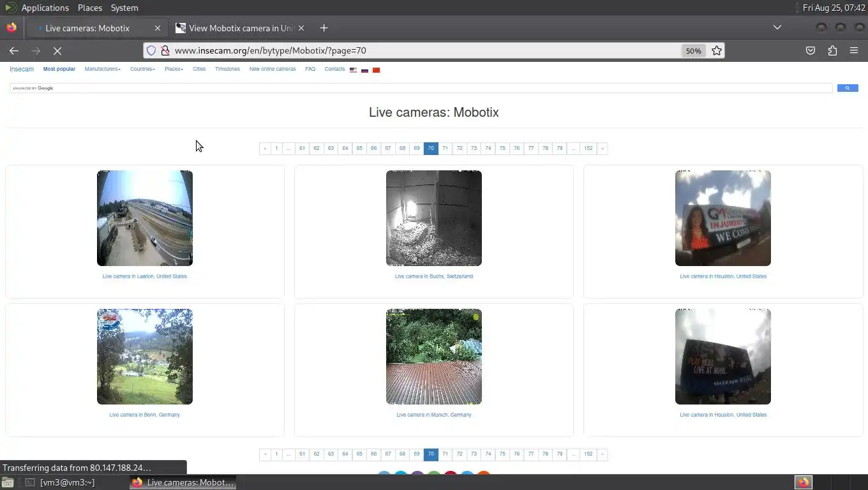Open top Houston camera thumbnail with billboard
868x490 pixels.
pos(723,218)
